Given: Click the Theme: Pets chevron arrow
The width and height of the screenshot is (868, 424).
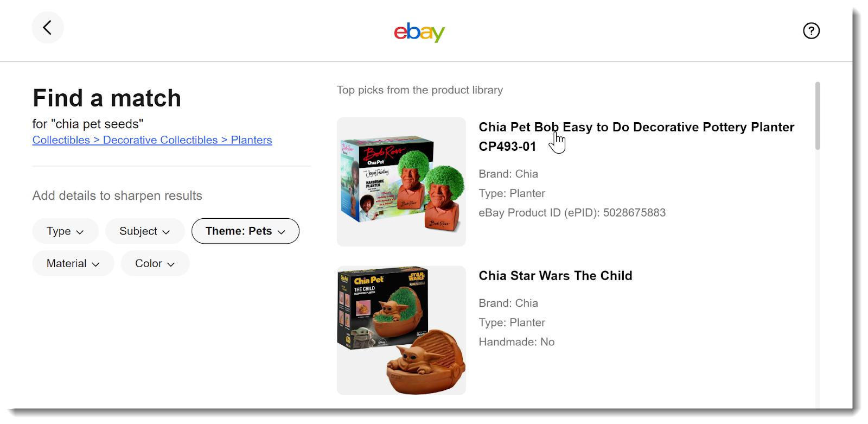Looking at the screenshot, I should point(281,232).
